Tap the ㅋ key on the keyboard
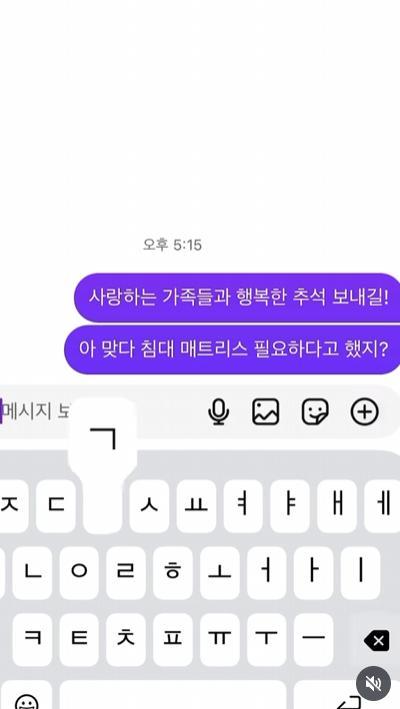Viewport: 400px width, 709px height. pyautogui.click(x=33, y=639)
